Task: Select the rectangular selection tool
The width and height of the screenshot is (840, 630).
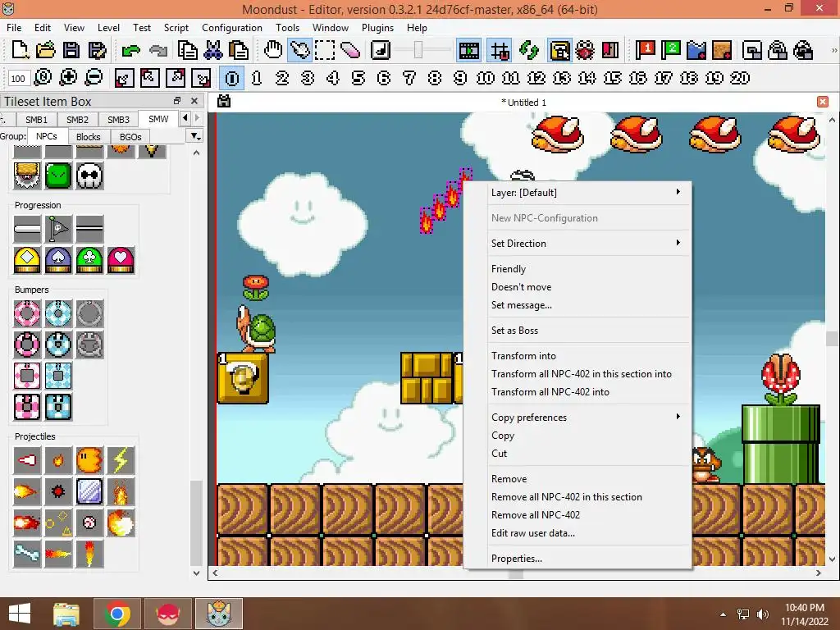Action: pos(325,50)
